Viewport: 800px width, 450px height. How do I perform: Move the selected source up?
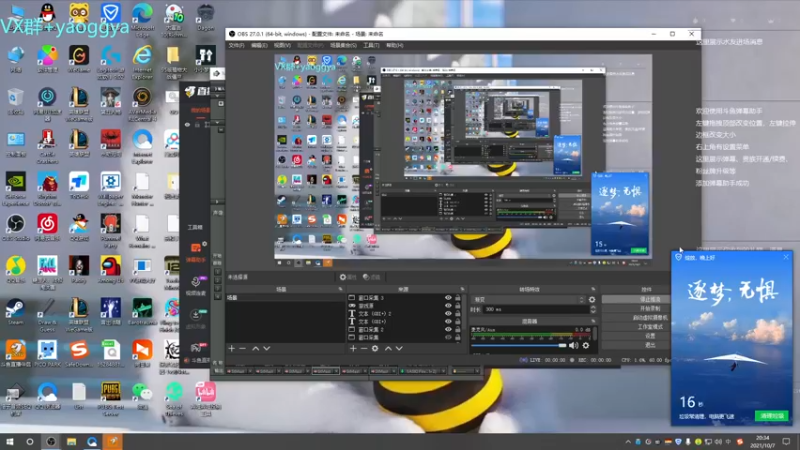(388, 348)
